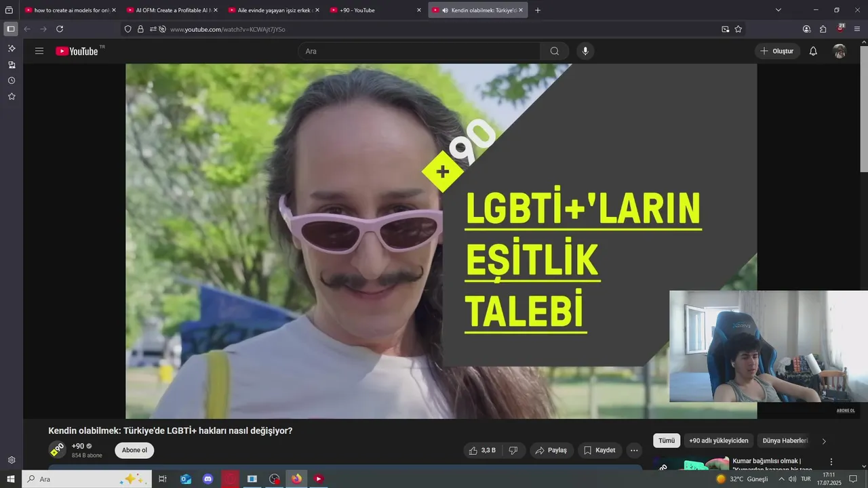Open the Firefox extensions puzzle icon
The image size is (868, 488).
pyautogui.click(x=823, y=29)
